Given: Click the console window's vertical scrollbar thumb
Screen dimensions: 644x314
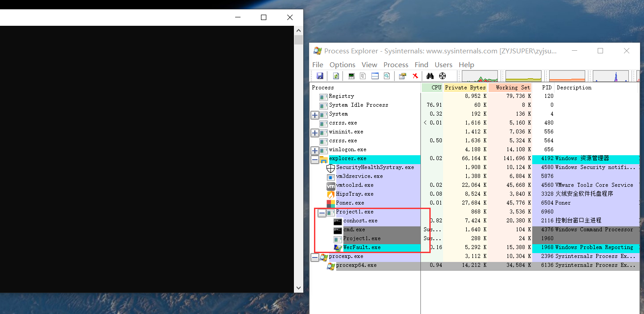Looking at the screenshot, I should 298,40.
